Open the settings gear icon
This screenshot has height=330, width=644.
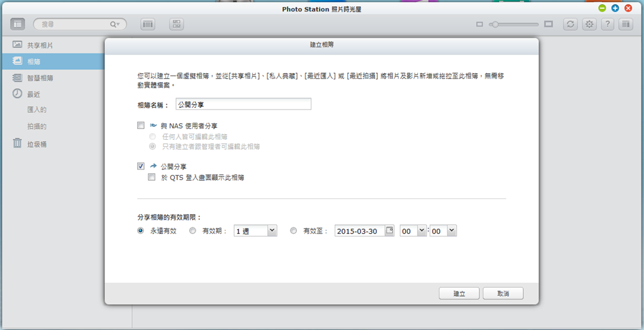pyautogui.click(x=589, y=25)
